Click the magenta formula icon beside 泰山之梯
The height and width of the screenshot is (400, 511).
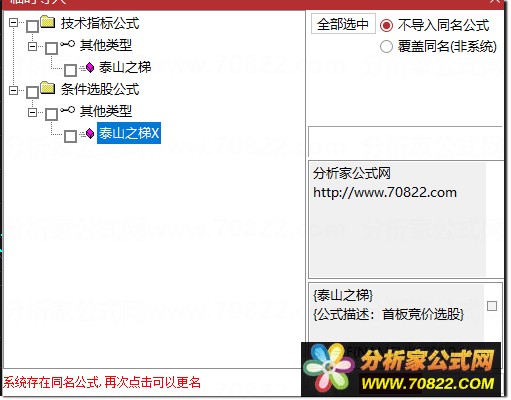[90, 68]
